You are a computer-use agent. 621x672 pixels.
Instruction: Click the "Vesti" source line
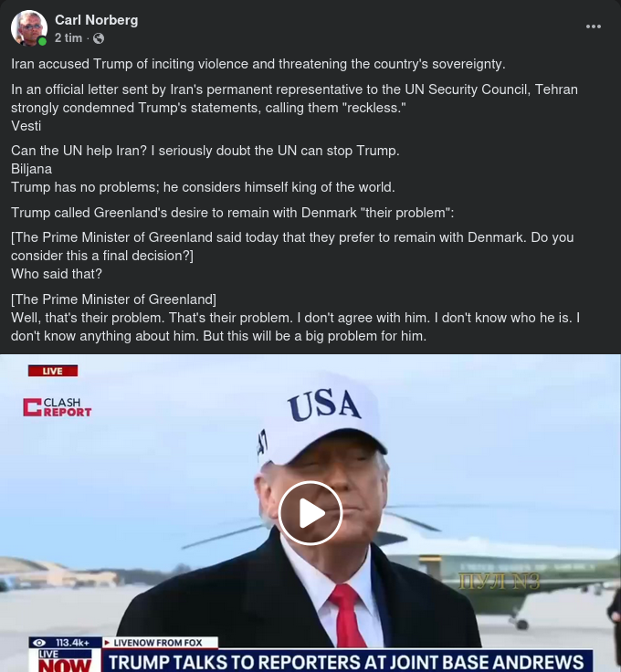[26, 126]
